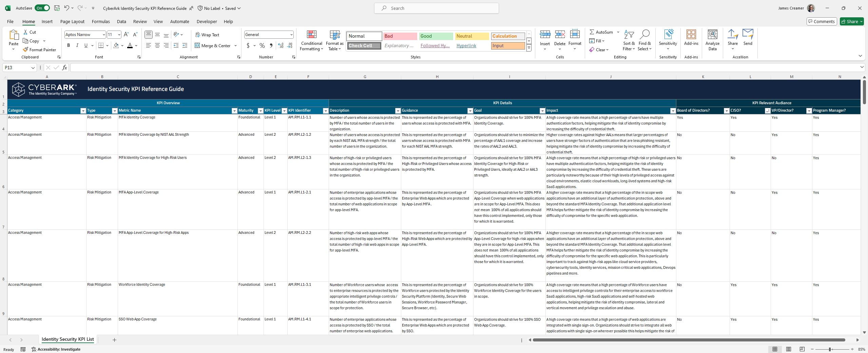Open the font name dropdown
Screen dimensions: 868x353
coord(104,35)
